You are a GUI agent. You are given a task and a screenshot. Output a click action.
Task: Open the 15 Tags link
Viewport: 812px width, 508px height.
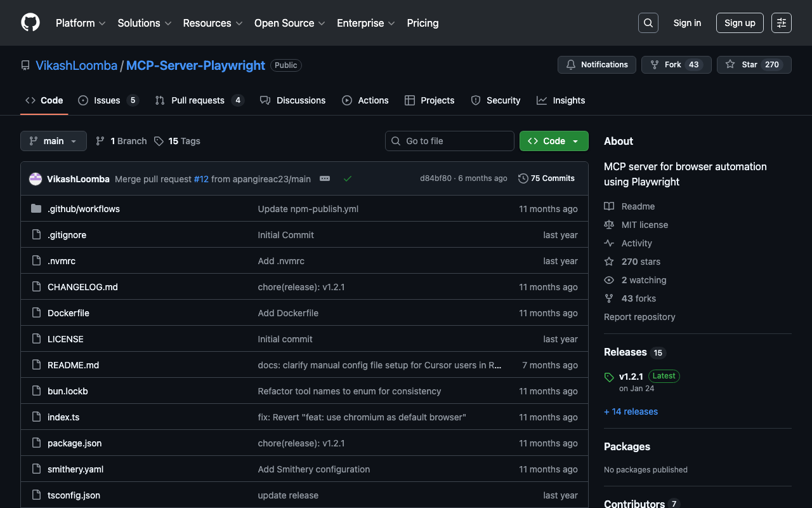click(177, 141)
